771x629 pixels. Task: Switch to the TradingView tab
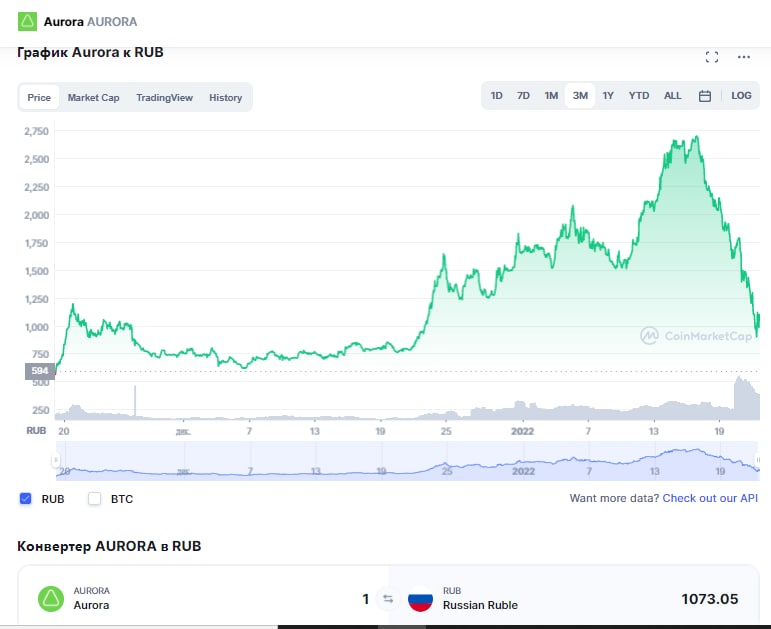click(x=164, y=97)
